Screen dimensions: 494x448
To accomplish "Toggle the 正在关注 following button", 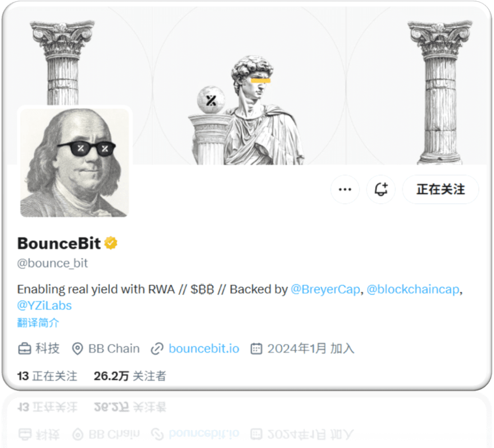I will pyautogui.click(x=440, y=190).
